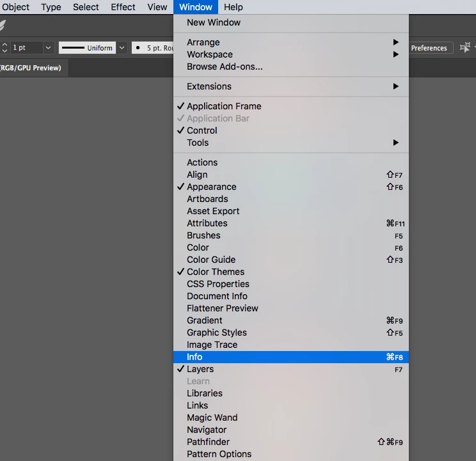Open the Asset Export panel

pos(291,211)
